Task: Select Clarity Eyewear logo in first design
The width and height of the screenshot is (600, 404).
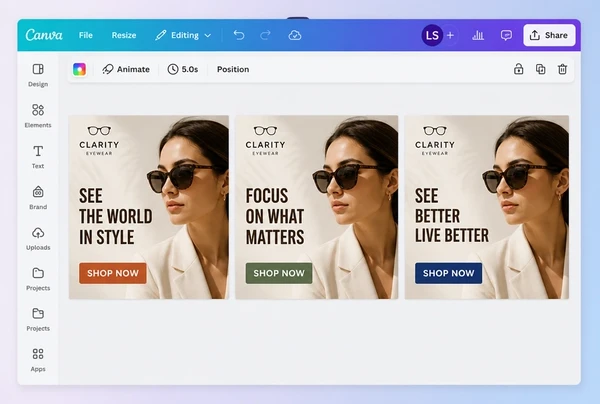Action: [99, 140]
